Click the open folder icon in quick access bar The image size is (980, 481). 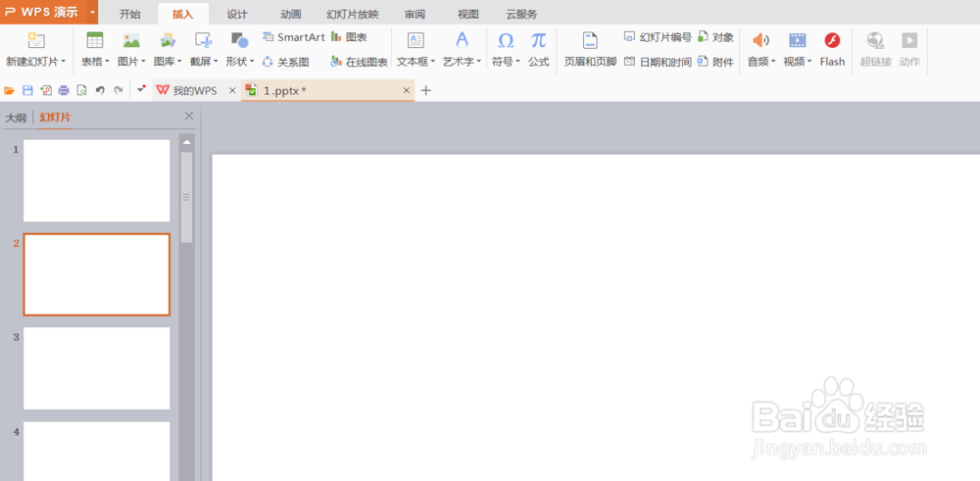[x=10, y=90]
